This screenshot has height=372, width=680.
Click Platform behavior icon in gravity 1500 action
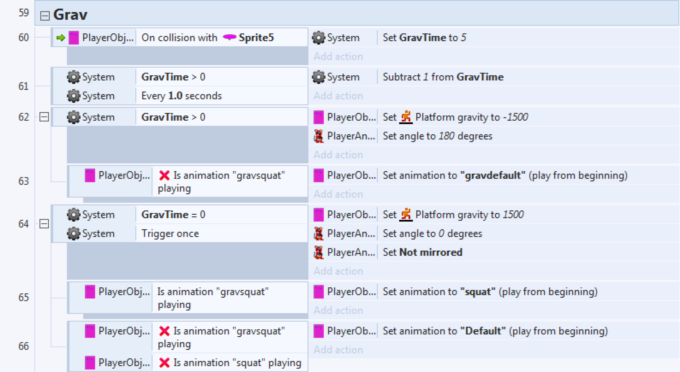pos(406,215)
